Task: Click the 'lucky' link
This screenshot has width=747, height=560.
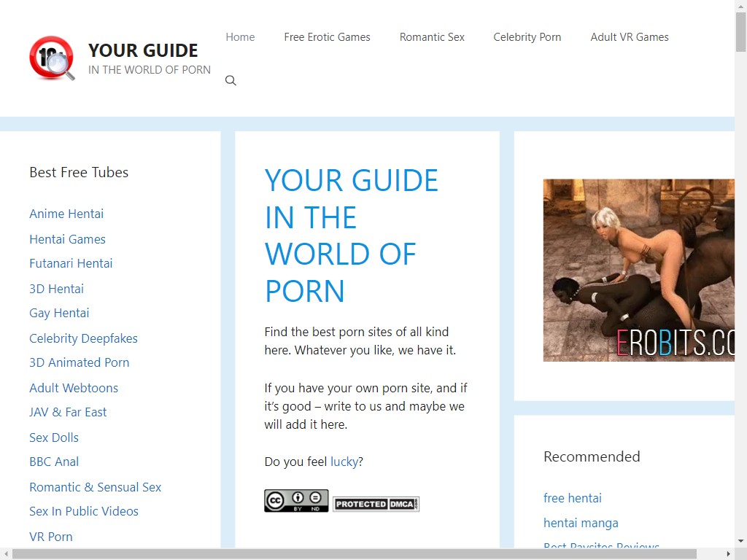Action: tap(344, 462)
